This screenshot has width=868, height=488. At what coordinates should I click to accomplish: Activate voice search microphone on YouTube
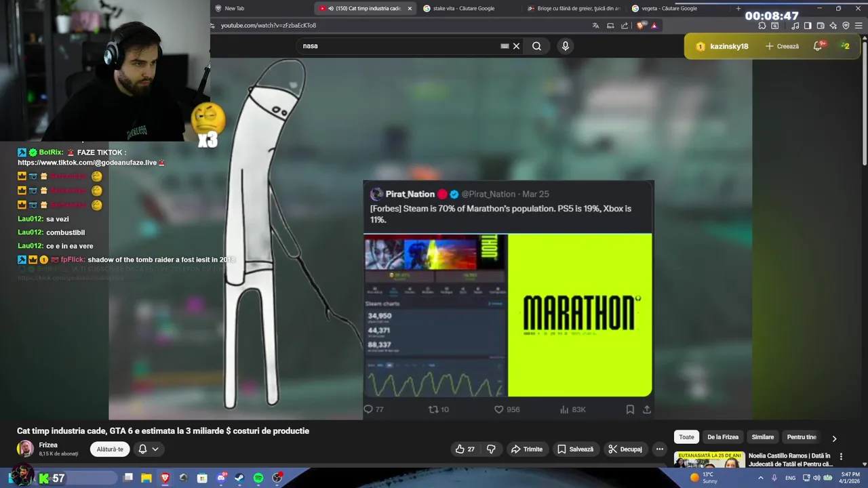pyautogui.click(x=566, y=46)
